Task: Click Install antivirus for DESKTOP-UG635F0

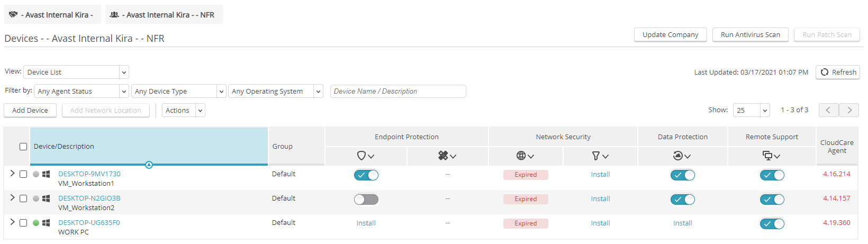Action: tap(366, 223)
